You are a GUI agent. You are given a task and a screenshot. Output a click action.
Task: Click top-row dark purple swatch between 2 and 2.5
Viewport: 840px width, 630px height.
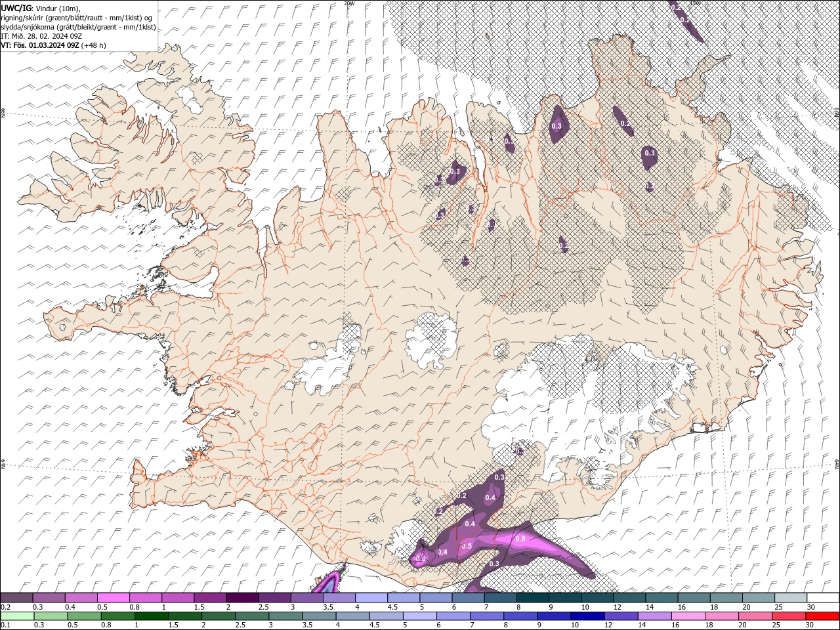242,598
